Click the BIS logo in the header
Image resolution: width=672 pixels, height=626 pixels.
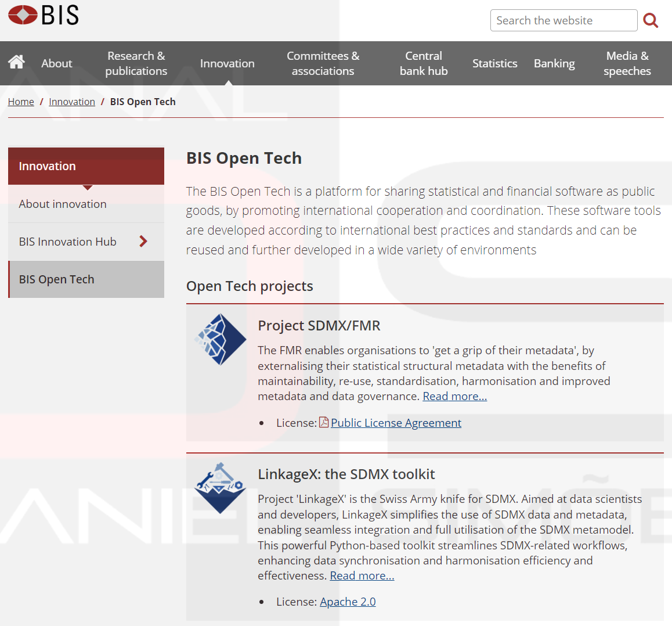(44, 15)
